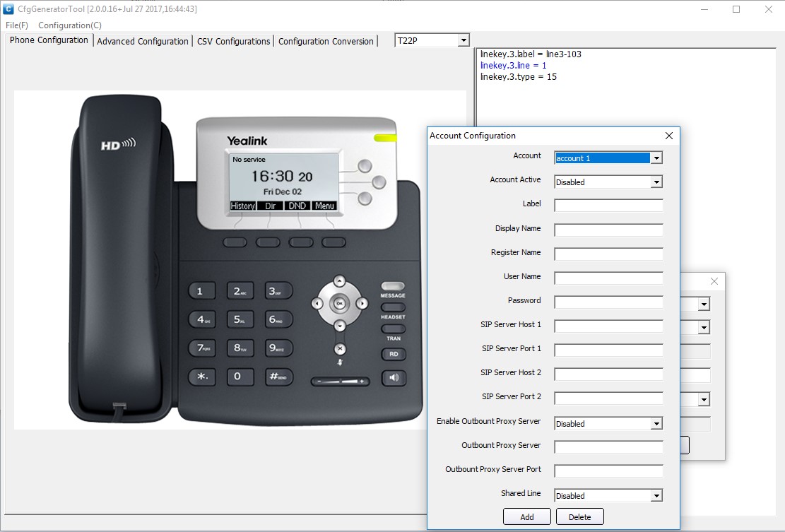This screenshot has width=785, height=532.
Task: Click the phone's volume bar key
Action: pos(341,382)
